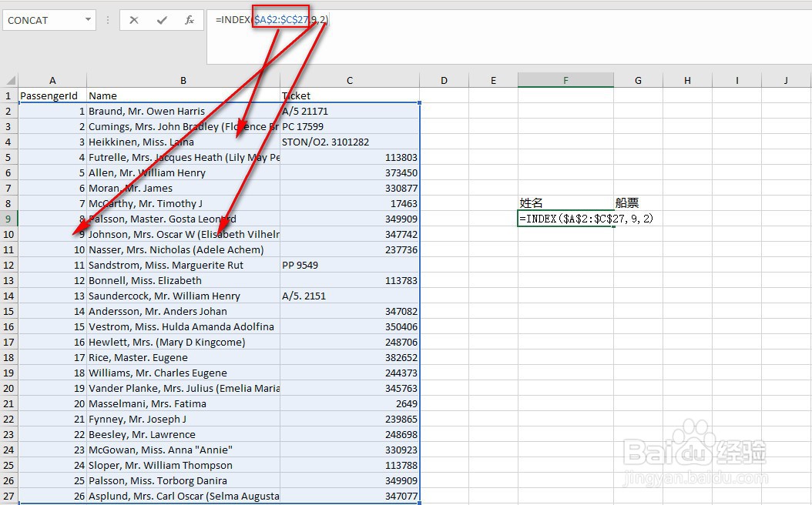The width and height of the screenshot is (812, 505).
Task: Select column D header
Action: pyautogui.click(x=444, y=80)
